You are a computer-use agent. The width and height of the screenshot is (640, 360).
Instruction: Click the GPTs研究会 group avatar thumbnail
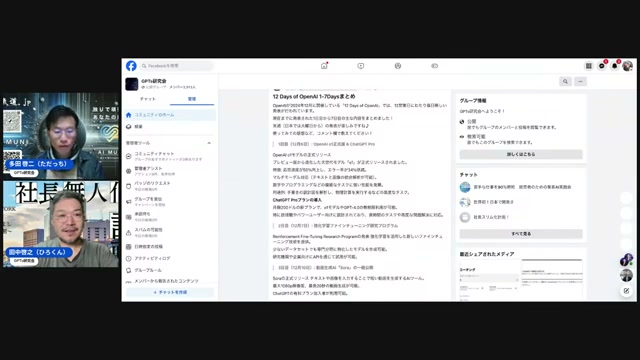pyautogui.click(x=132, y=84)
